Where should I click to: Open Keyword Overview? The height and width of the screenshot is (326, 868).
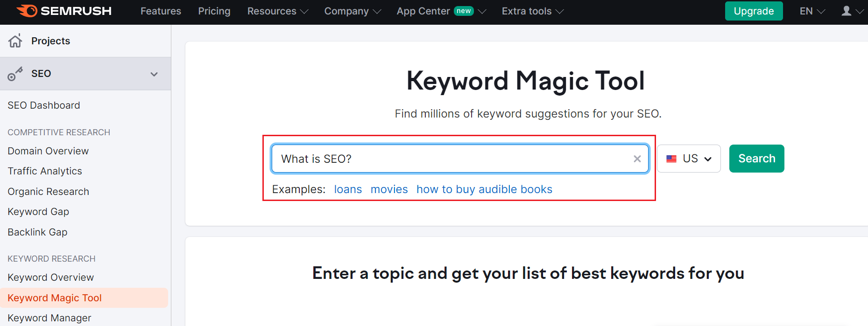[x=50, y=277]
